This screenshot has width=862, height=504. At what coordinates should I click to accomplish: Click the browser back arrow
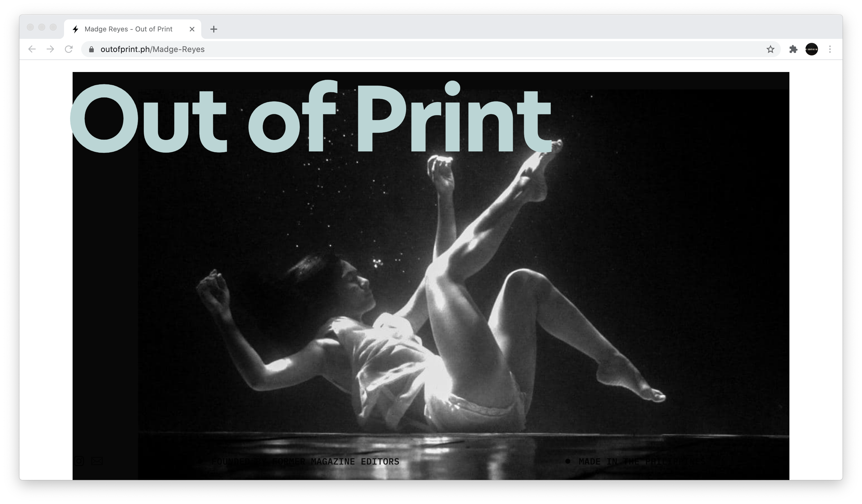coord(32,49)
